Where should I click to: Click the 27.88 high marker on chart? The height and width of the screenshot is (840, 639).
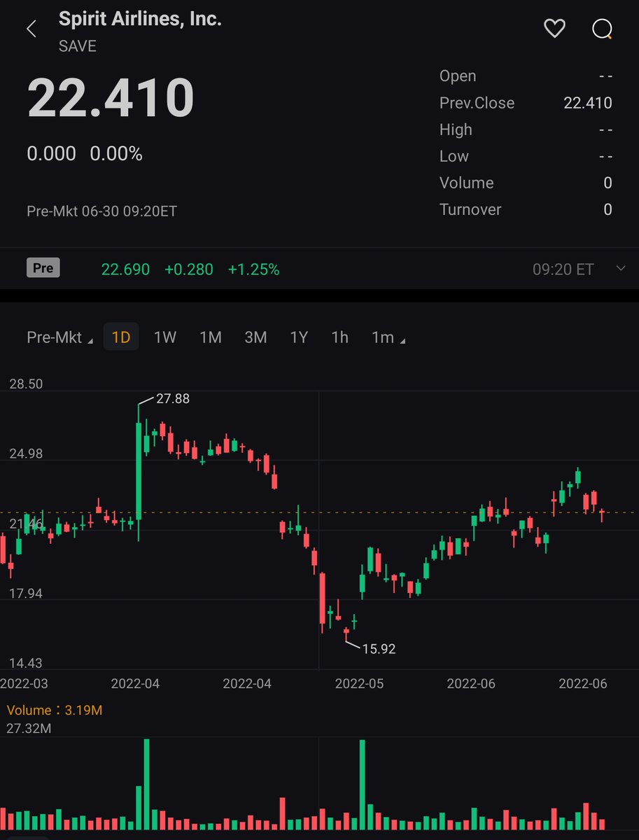[x=173, y=399]
